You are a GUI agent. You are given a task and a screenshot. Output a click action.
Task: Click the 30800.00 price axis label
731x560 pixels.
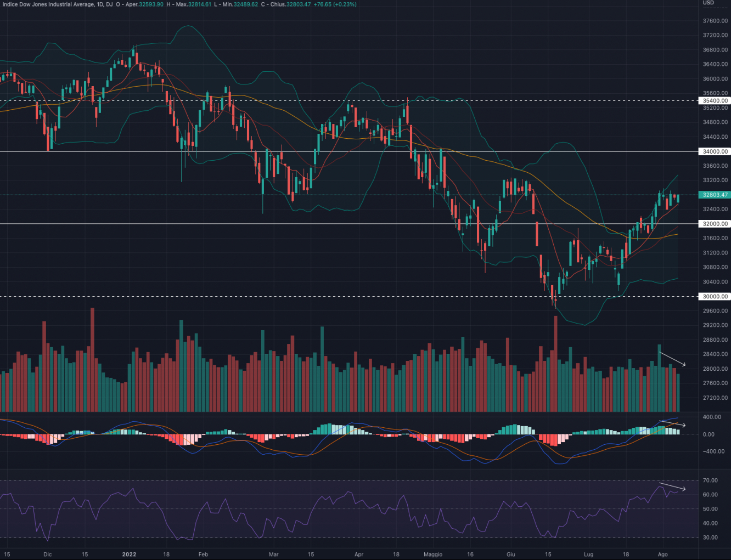coord(715,268)
